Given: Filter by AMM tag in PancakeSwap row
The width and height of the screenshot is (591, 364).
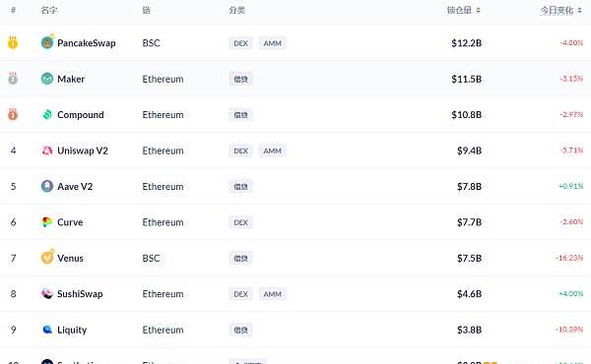Looking at the screenshot, I should click(272, 43).
